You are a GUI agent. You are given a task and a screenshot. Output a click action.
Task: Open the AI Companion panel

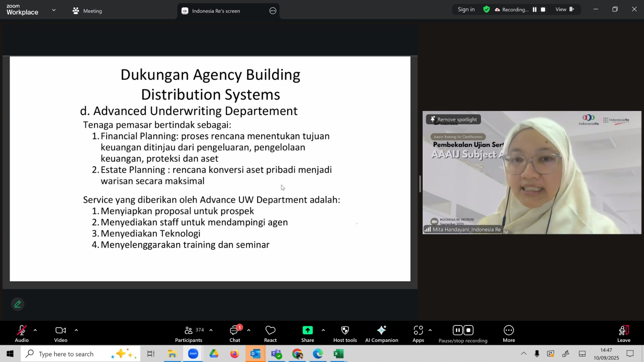(381, 333)
